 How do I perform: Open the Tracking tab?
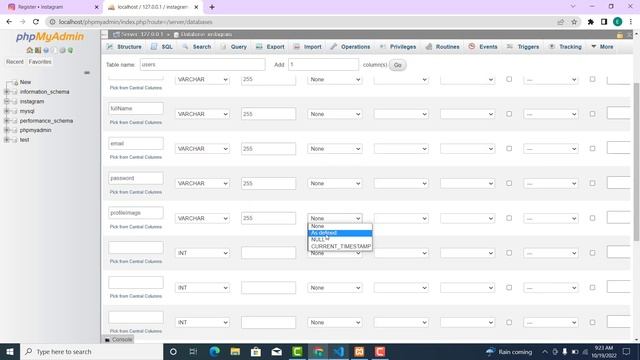pyautogui.click(x=565, y=47)
